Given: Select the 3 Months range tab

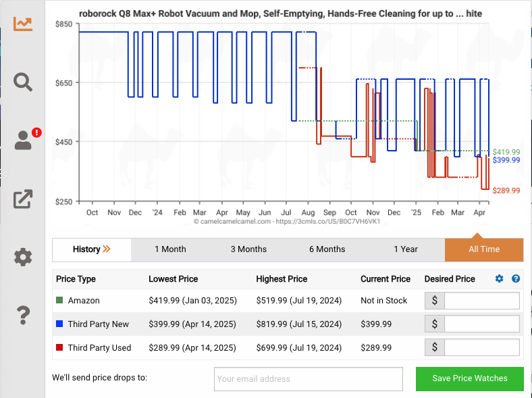Looking at the screenshot, I should tap(248, 249).
